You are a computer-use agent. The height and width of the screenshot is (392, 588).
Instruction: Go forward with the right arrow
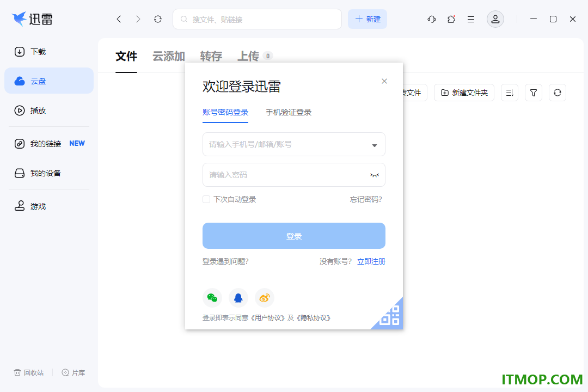tap(138, 19)
